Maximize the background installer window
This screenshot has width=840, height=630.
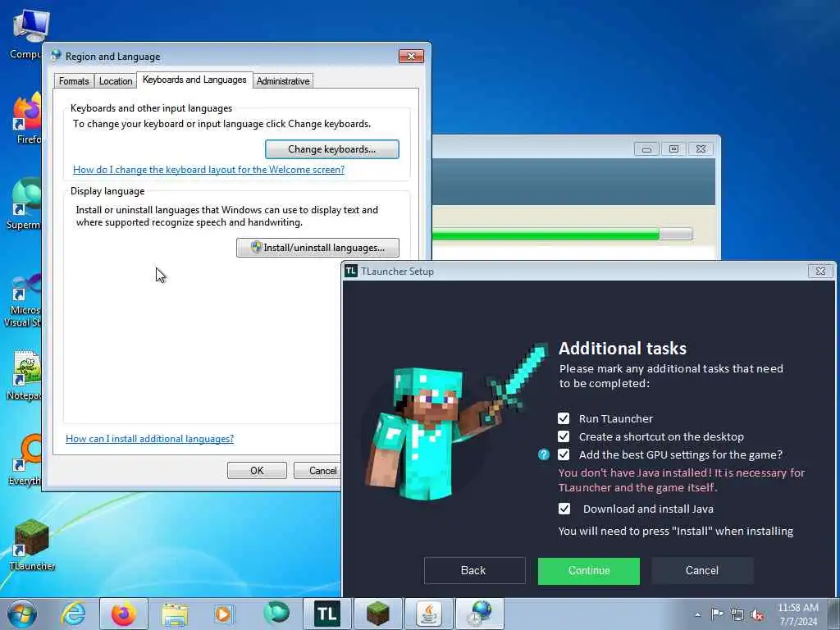click(x=674, y=149)
